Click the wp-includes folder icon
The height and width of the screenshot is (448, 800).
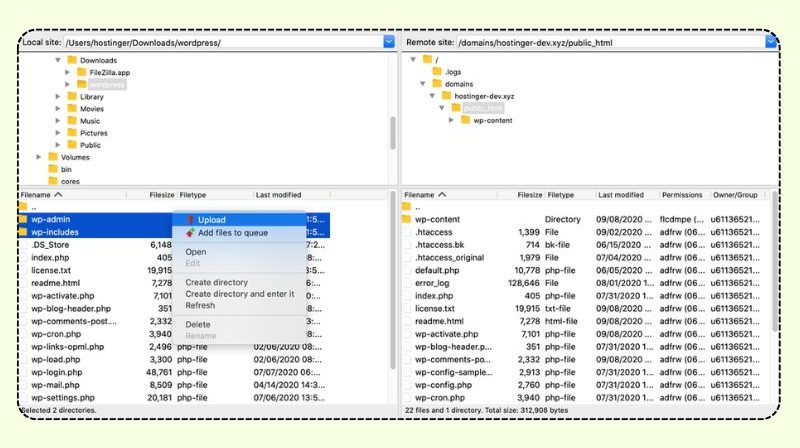22,232
